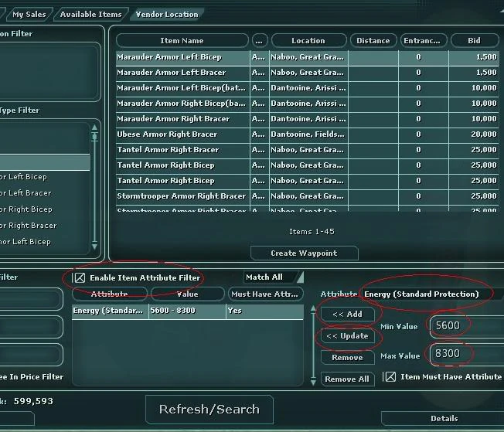Select Marauder Armor Right Bicep(ba... row
The image size is (504, 432).
tap(308, 104)
